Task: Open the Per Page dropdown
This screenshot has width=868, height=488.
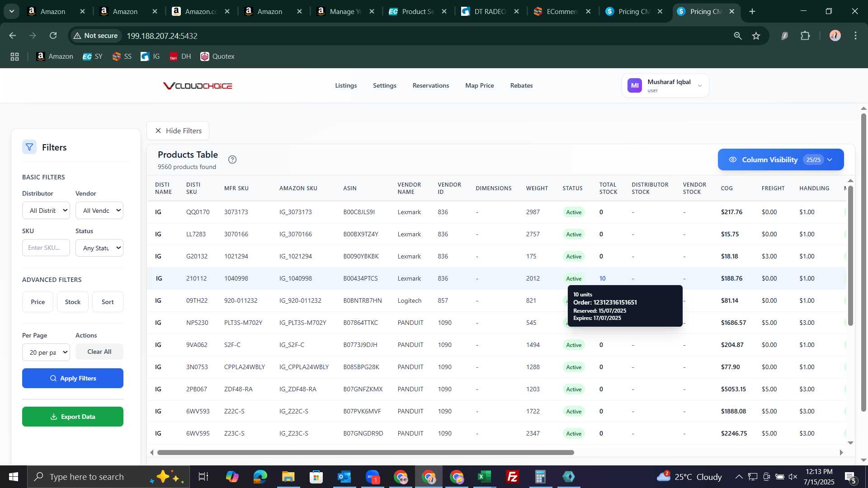Action: (x=46, y=352)
